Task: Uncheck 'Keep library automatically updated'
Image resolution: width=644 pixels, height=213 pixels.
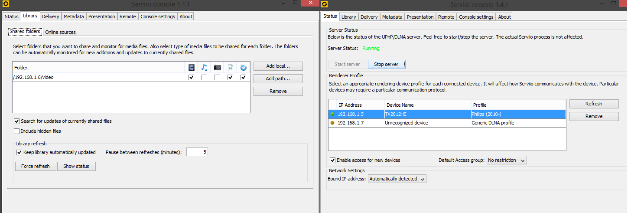Action: click(19, 152)
